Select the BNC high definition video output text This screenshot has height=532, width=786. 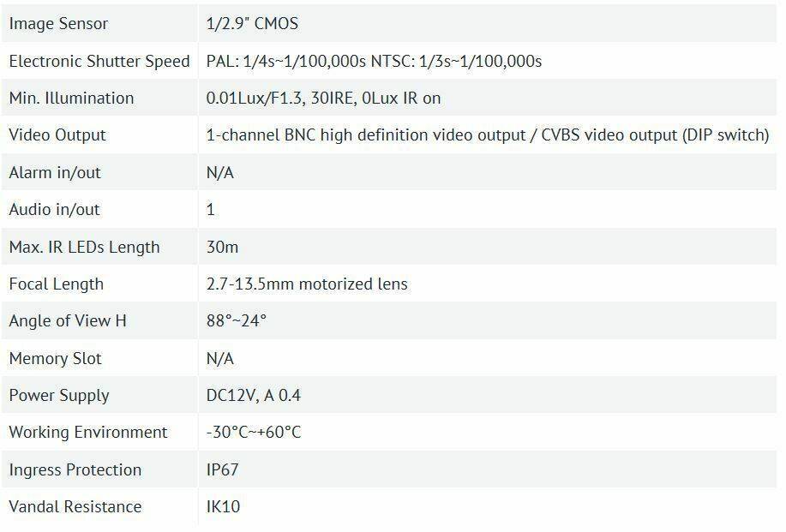pyautogui.click(x=487, y=135)
